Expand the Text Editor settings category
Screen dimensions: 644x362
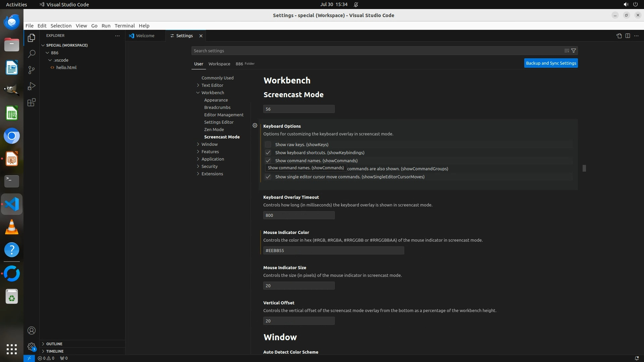(x=212, y=85)
